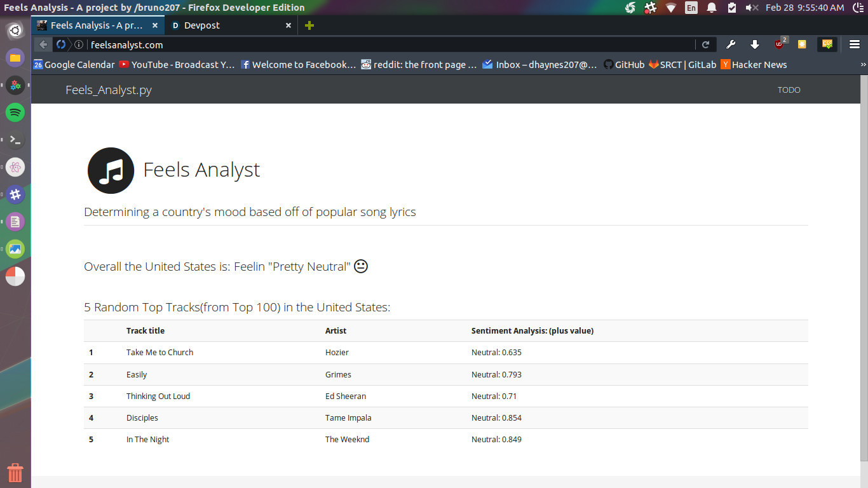The width and height of the screenshot is (868, 488).
Task: Open uBlock Origin extension icon
Action: pyautogui.click(x=780, y=44)
